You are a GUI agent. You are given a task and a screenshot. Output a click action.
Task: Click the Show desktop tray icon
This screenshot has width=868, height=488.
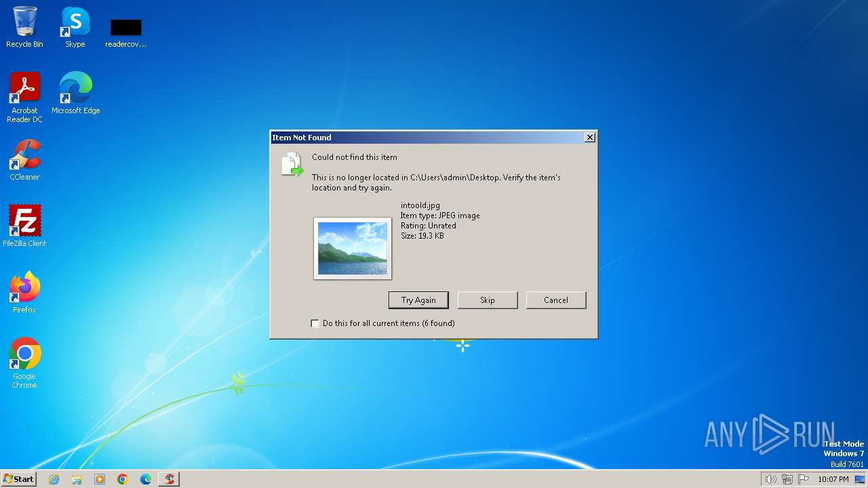[x=861, y=479]
